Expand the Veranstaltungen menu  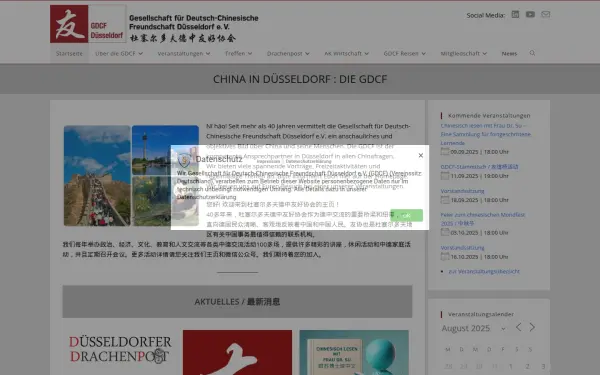184,54
